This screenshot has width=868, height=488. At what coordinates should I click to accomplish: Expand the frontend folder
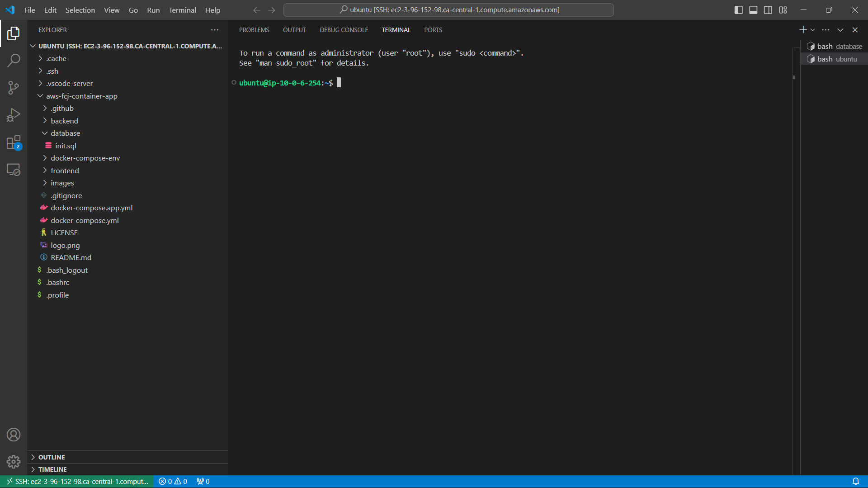point(127,171)
